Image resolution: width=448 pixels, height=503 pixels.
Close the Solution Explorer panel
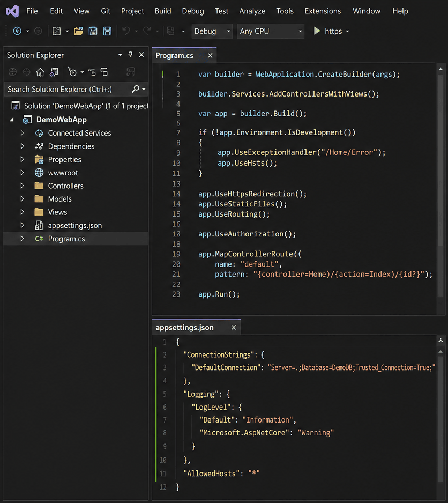(x=141, y=55)
